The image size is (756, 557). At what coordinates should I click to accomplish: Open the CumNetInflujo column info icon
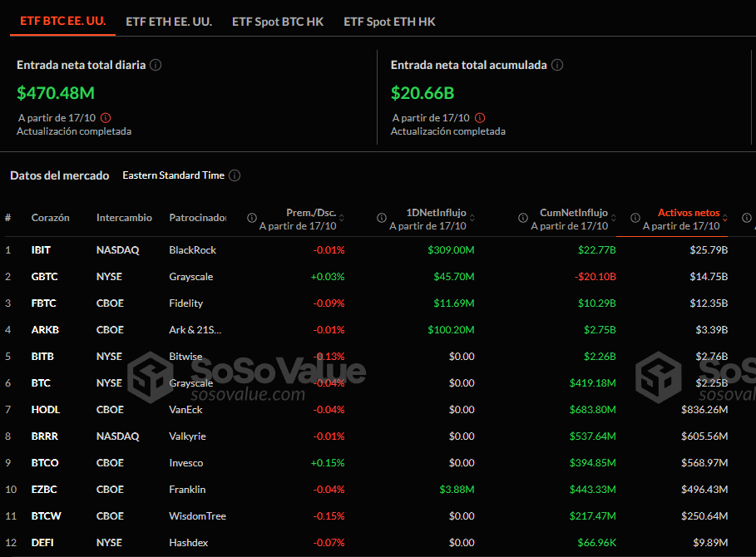click(522, 218)
